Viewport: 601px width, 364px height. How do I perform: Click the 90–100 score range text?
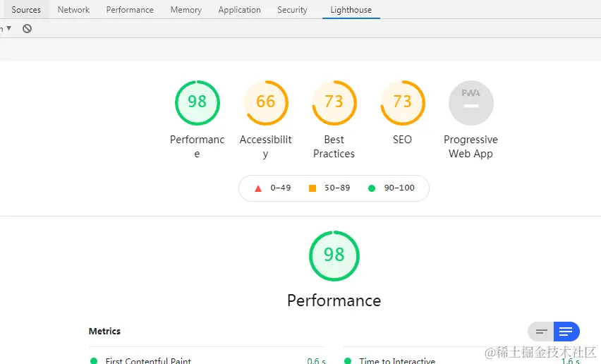pos(399,188)
